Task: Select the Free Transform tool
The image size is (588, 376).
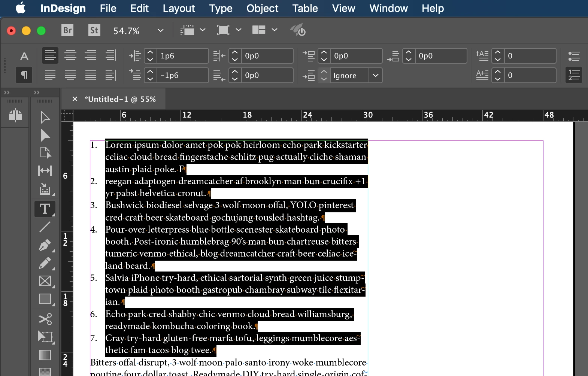Action: coord(45,337)
